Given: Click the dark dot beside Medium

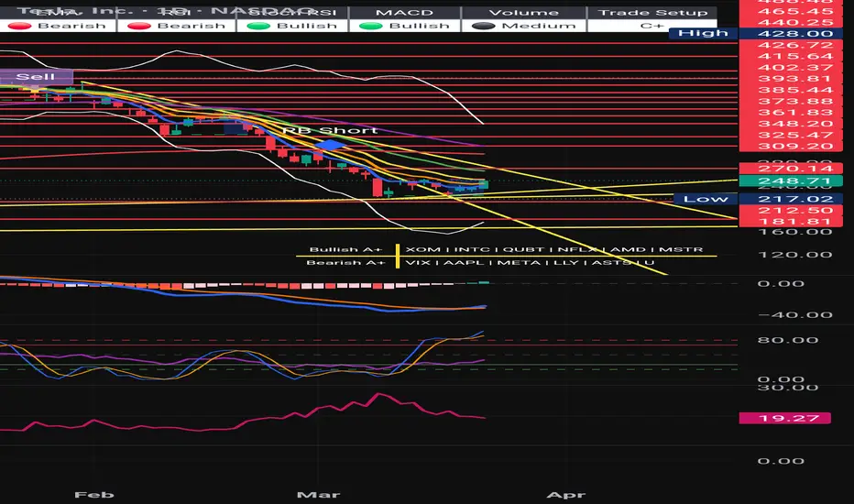Looking at the screenshot, I should click(484, 26).
